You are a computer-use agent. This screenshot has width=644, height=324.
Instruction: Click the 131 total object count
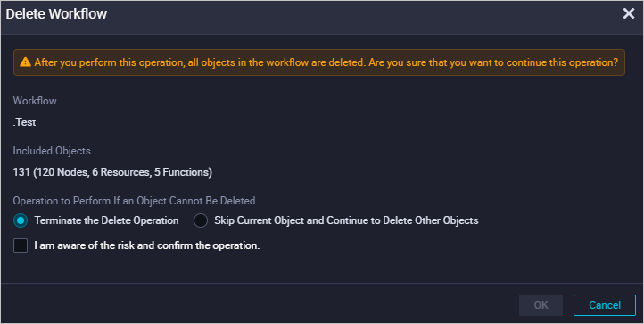pyautogui.click(x=21, y=172)
